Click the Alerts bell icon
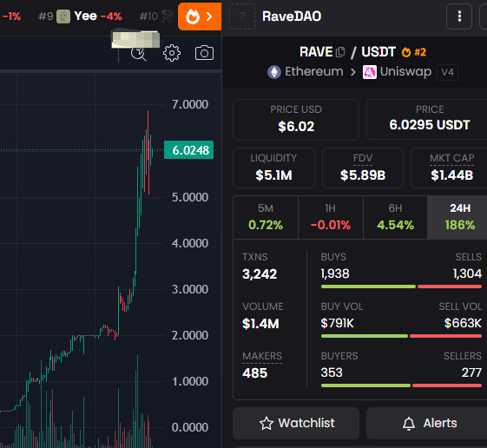The height and width of the screenshot is (448, 487). coord(409,424)
